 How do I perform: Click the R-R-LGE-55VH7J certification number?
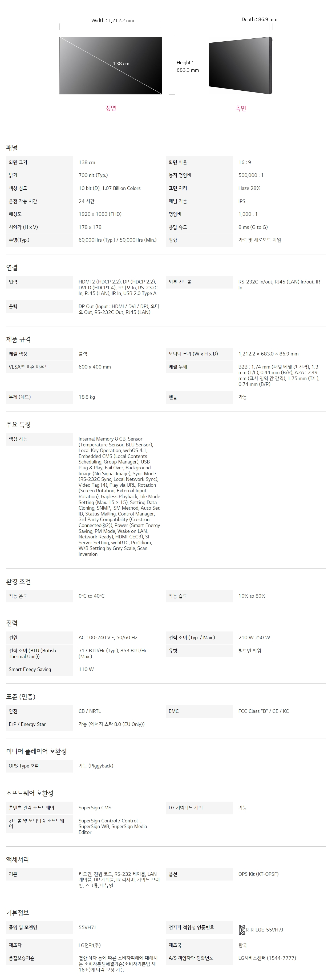[x=264, y=930]
